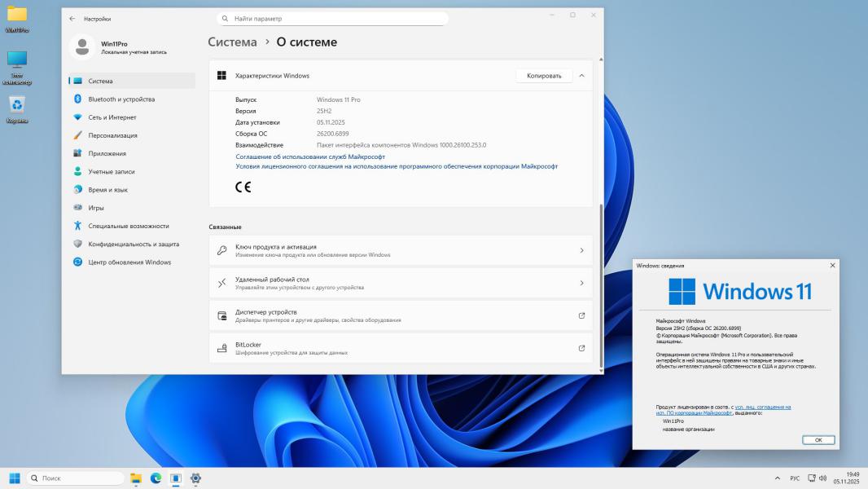Open File Explorer from the taskbar
The image size is (868, 489).
(x=136, y=478)
